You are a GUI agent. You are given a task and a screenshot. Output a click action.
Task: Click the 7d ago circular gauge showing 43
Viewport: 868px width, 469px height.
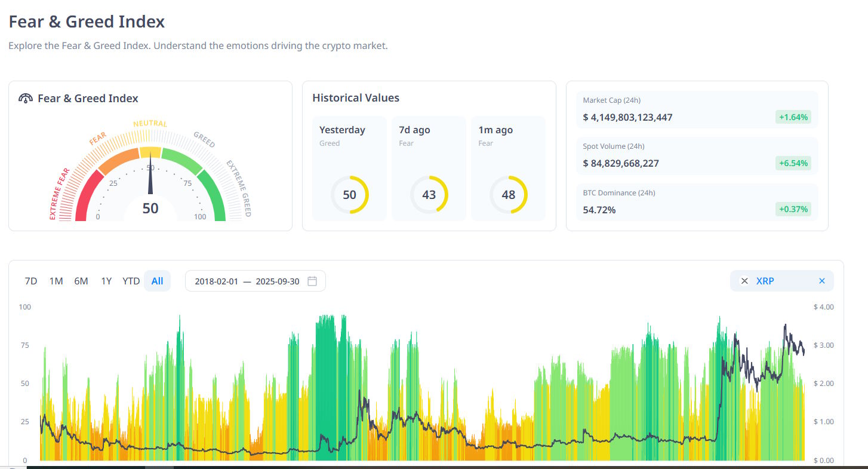(x=429, y=195)
